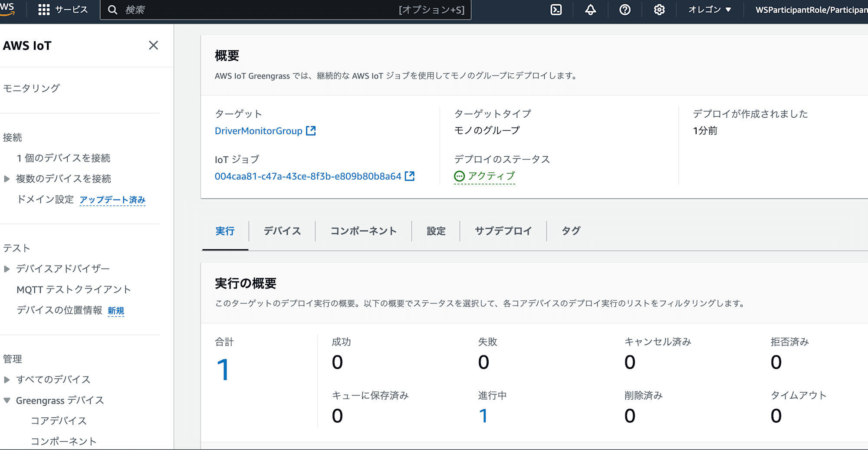The height and width of the screenshot is (450, 868).
Task: Click the キューに保存済み count value
Action: (x=338, y=416)
